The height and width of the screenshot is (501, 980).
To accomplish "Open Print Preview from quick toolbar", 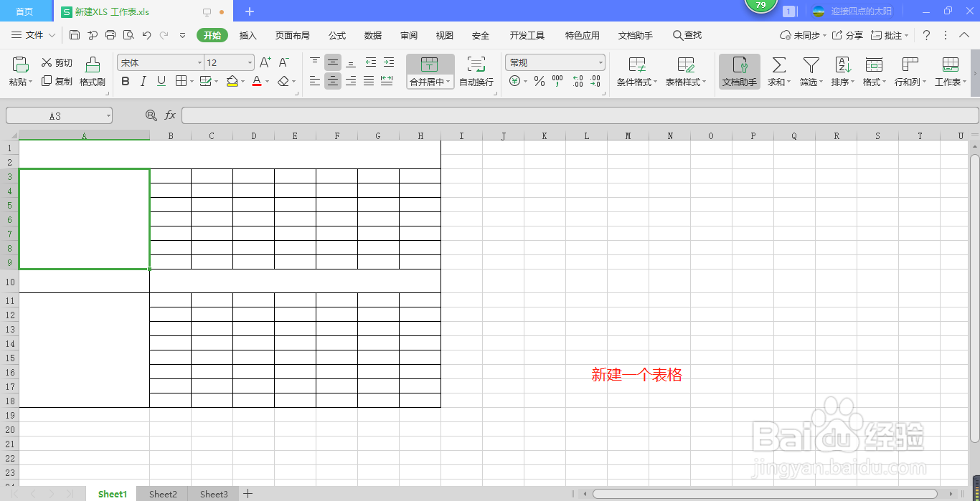I will [128, 35].
